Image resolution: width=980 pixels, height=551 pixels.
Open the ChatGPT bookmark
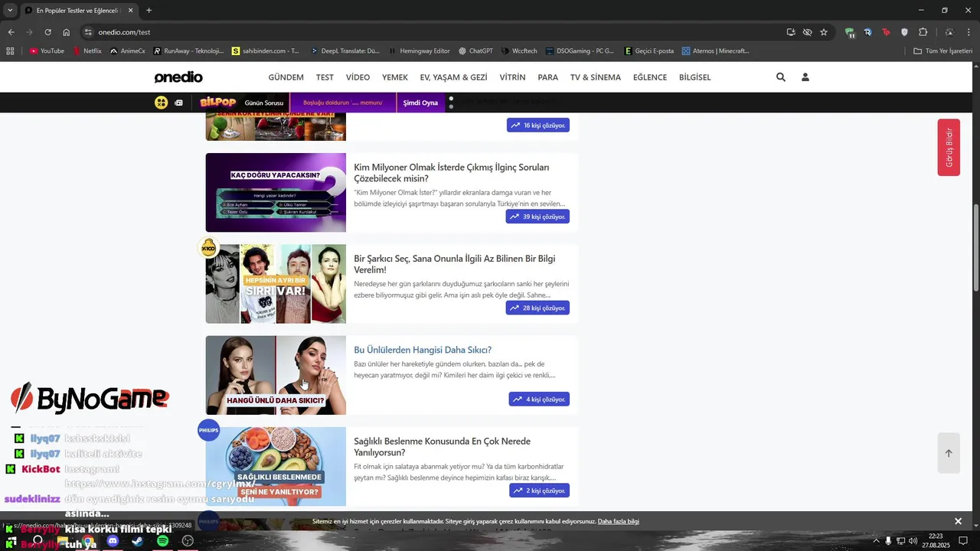coord(475,51)
